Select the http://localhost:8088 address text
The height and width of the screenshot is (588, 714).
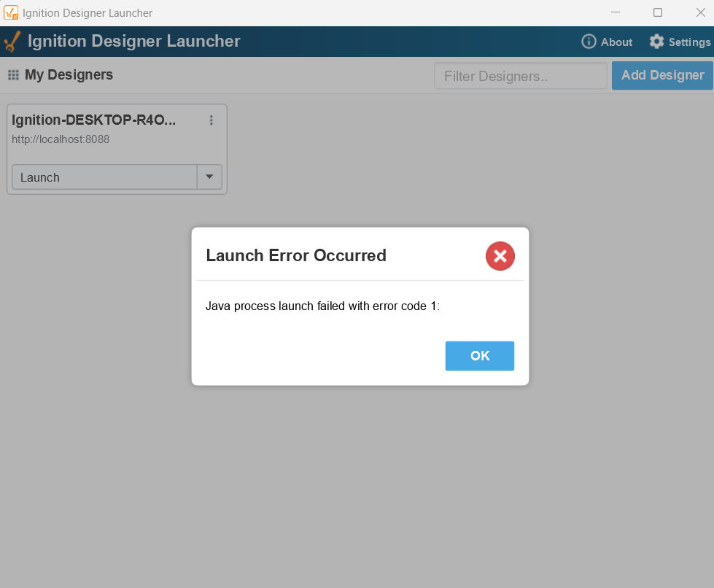(x=61, y=139)
